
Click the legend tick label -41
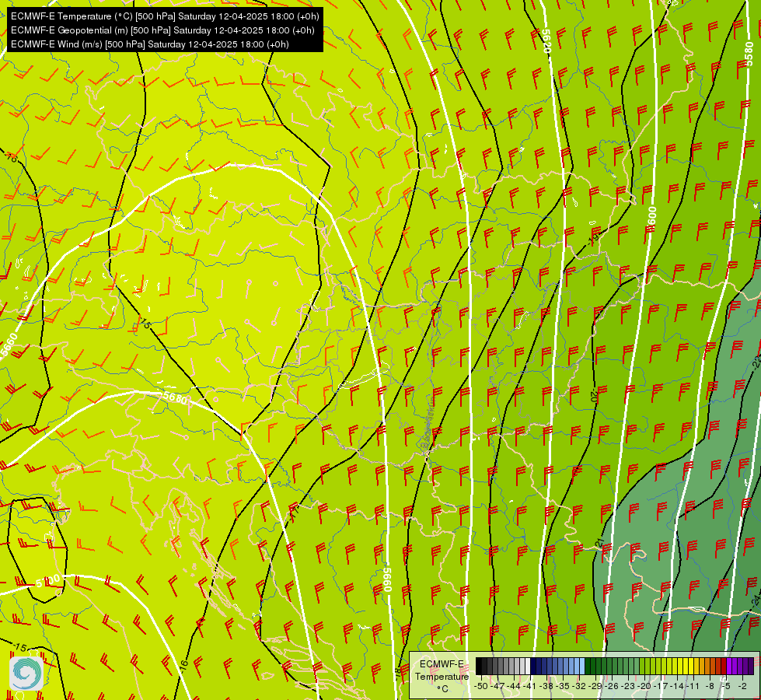coord(530,686)
